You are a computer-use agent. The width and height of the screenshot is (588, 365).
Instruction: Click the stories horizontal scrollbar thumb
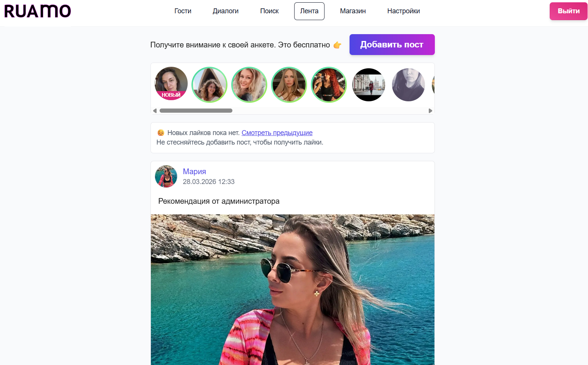(196, 111)
